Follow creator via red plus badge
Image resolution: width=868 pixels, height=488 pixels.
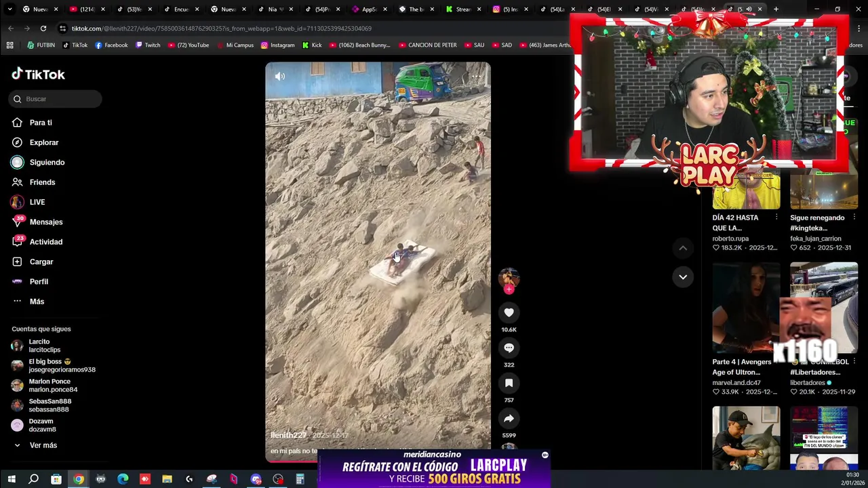(509, 289)
